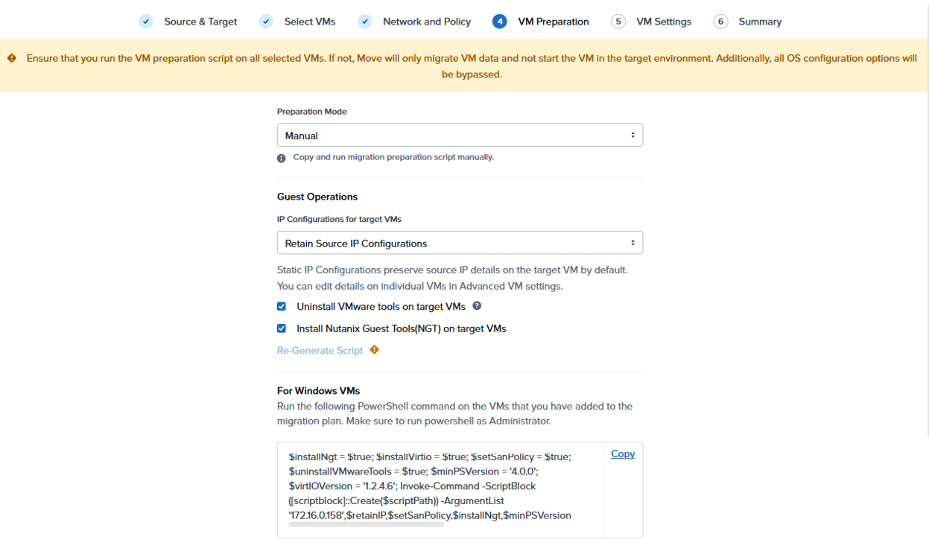
Task: Copy the Windows PowerShell command
Action: [623, 454]
